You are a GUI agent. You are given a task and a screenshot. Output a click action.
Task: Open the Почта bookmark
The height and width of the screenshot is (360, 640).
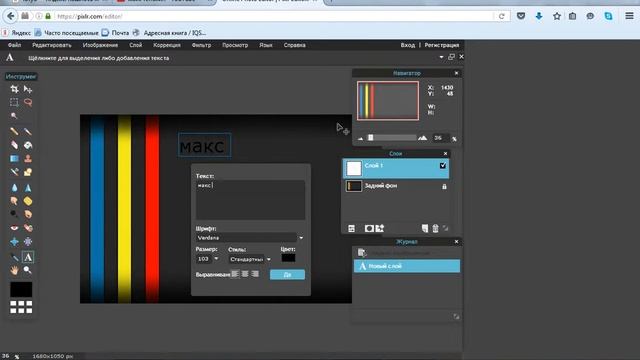pyautogui.click(x=116, y=33)
